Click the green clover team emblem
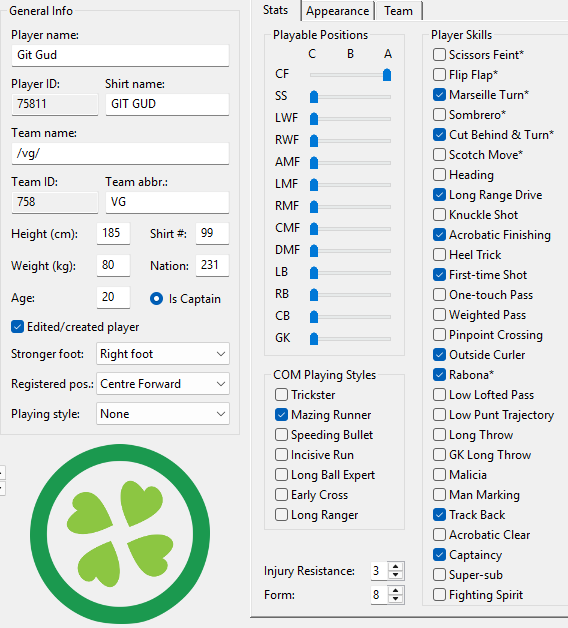 [120, 534]
